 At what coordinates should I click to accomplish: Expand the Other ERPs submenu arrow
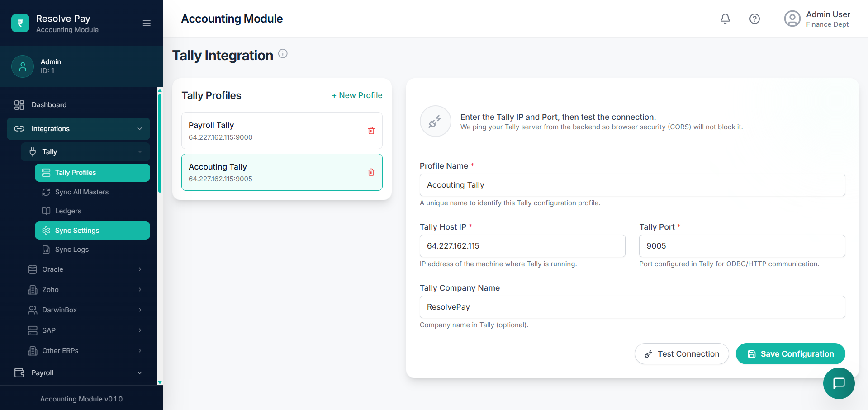click(140, 351)
